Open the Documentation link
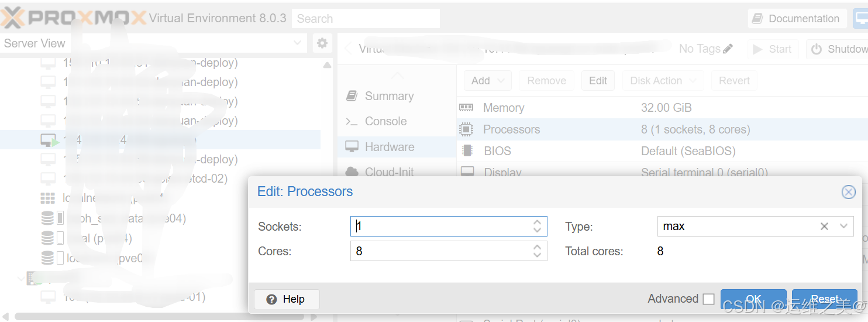Screen dimensions: 868x322 pos(797,19)
